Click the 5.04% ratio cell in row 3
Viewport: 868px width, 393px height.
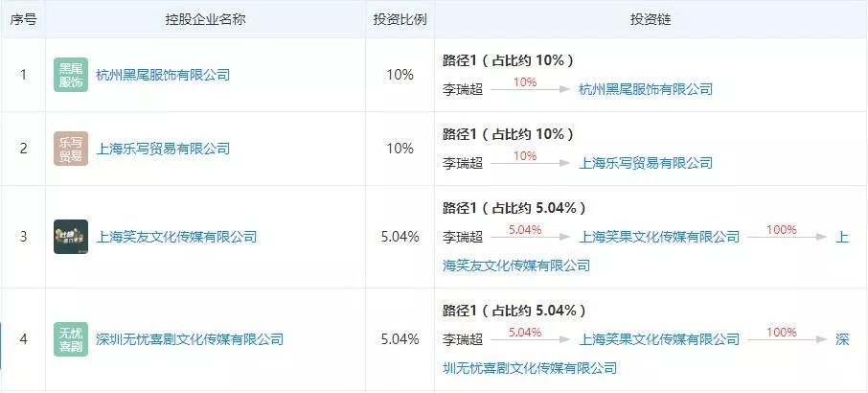pyautogui.click(x=400, y=237)
